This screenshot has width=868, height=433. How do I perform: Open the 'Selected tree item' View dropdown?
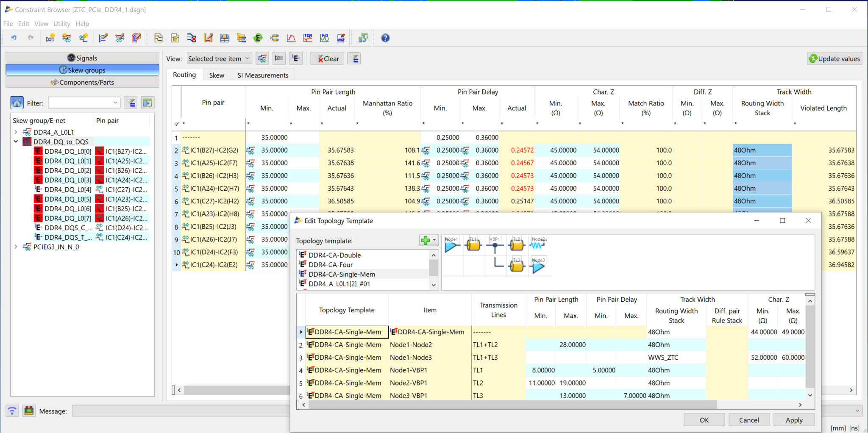point(219,58)
